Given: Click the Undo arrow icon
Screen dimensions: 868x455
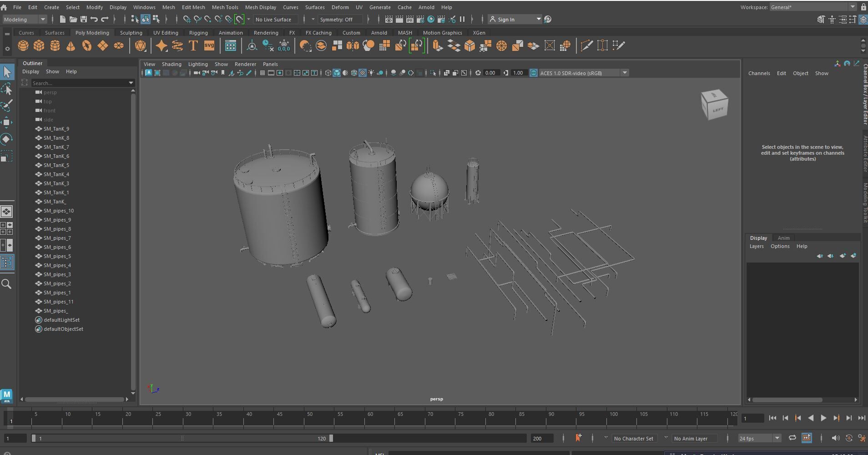Looking at the screenshot, I should 94,19.
